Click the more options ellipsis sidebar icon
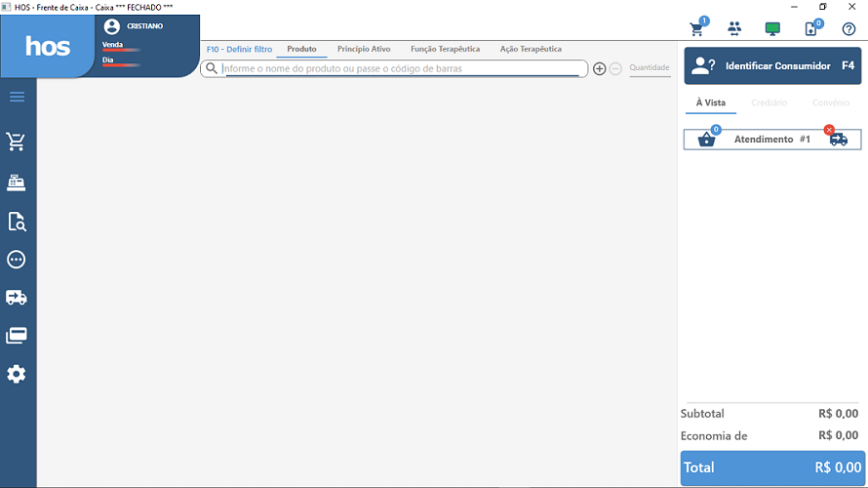868x488 pixels. pyautogui.click(x=17, y=260)
